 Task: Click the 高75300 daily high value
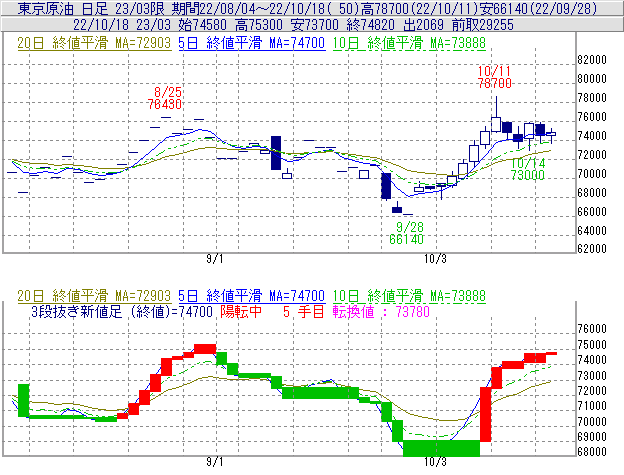pyautogui.click(x=259, y=25)
